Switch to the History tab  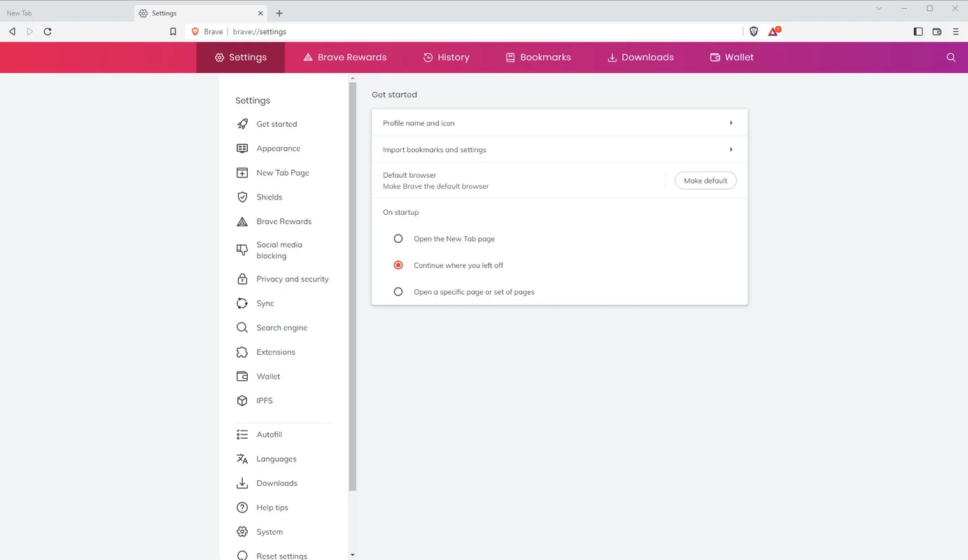(447, 57)
